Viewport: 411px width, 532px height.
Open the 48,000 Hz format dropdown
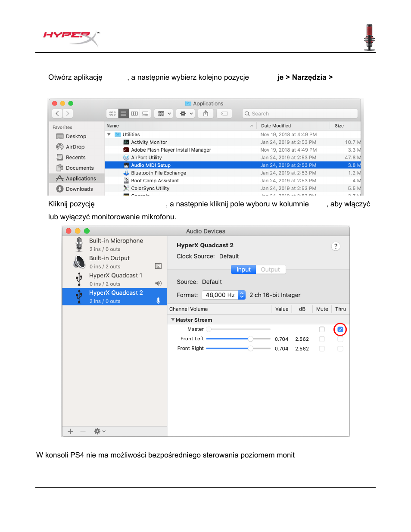coord(224,295)
